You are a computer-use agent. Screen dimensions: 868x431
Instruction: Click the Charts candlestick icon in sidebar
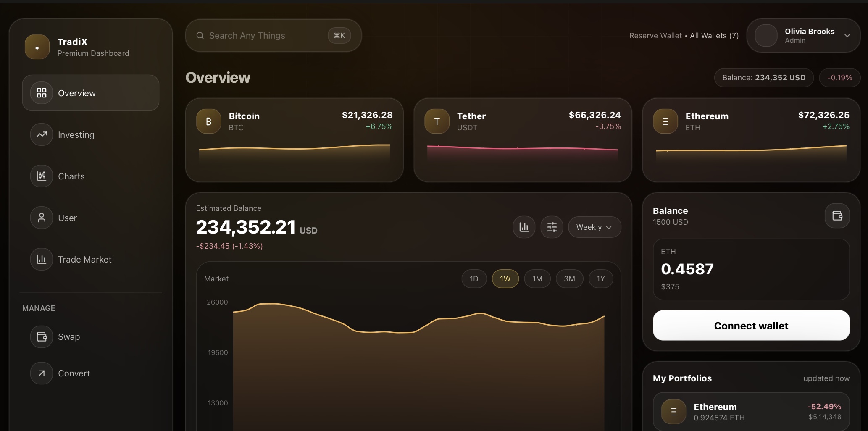click(x=42, y=176)
